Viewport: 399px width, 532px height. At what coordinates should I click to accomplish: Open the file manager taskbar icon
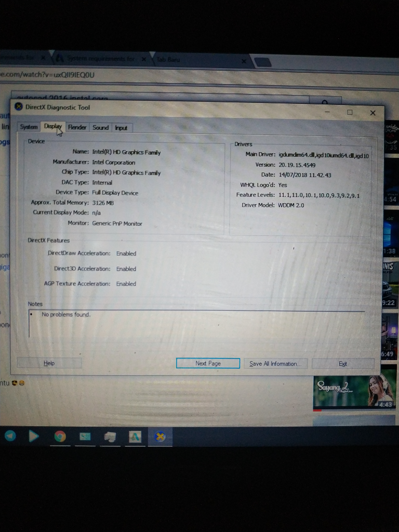coord(110,436)
